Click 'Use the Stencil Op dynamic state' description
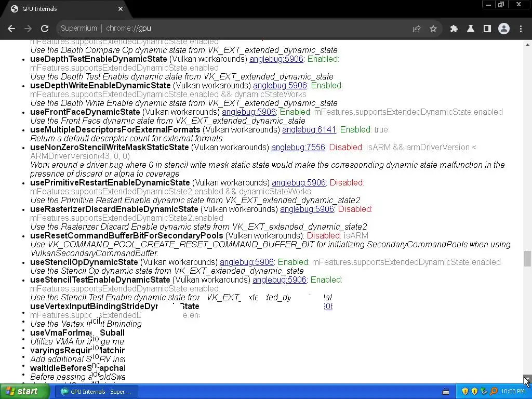 167,271
